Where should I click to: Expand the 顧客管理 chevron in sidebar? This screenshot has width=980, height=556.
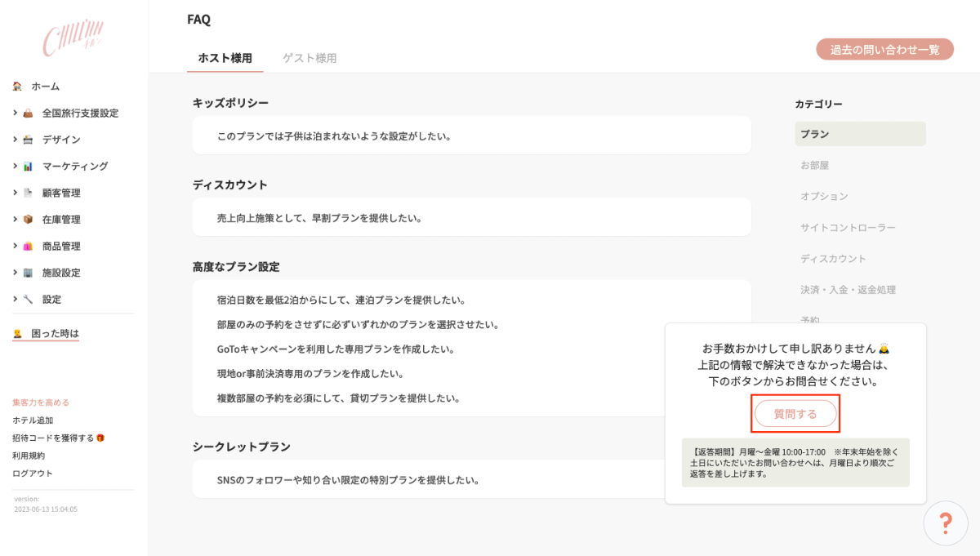pos(16,193)
